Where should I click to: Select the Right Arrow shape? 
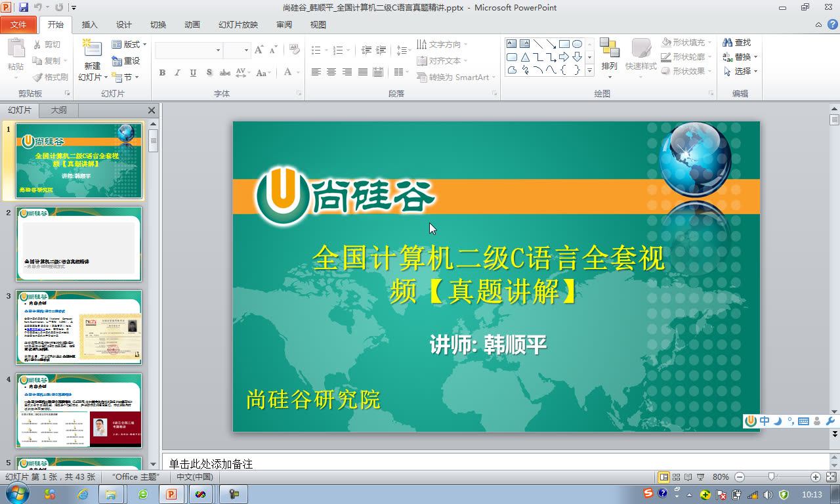pyautogui.click(x=564, y=57)
